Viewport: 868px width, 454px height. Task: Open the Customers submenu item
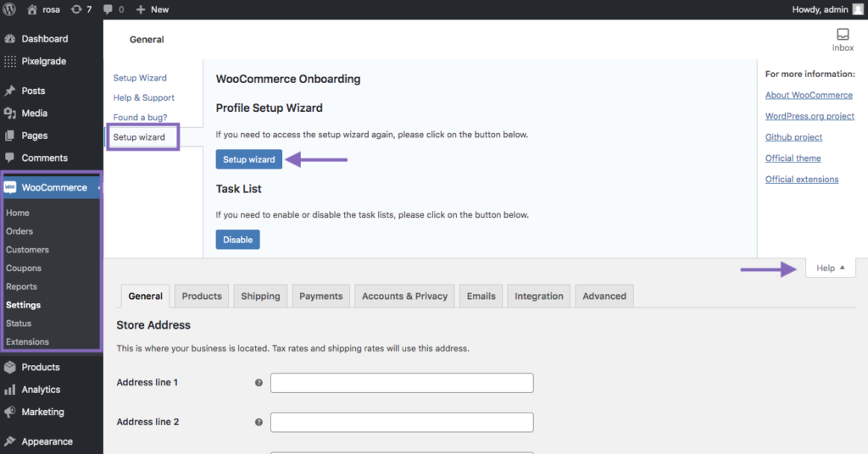point(27,249)
